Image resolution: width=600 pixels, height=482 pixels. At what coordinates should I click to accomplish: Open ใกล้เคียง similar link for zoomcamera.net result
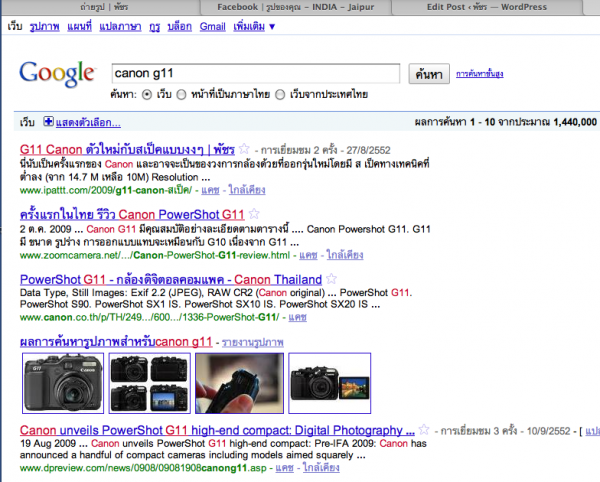click(345, 255)
